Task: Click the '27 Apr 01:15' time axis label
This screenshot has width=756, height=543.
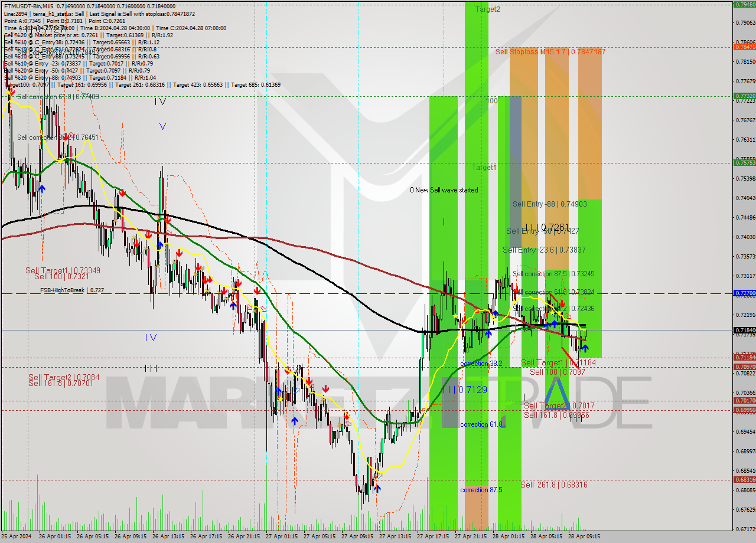Action: coord(281,537)
